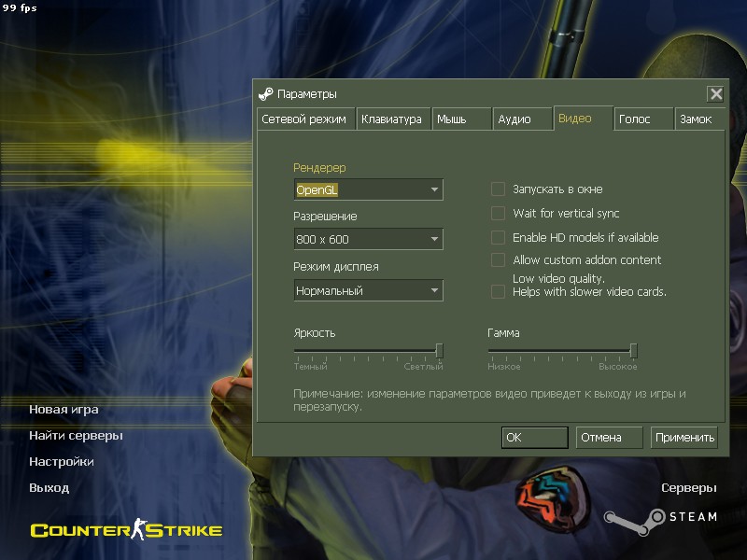Image resolution: width=747 pixels, height=560 pixels.
Task: Open the Клавиатура tab
Action: [393, 119]
